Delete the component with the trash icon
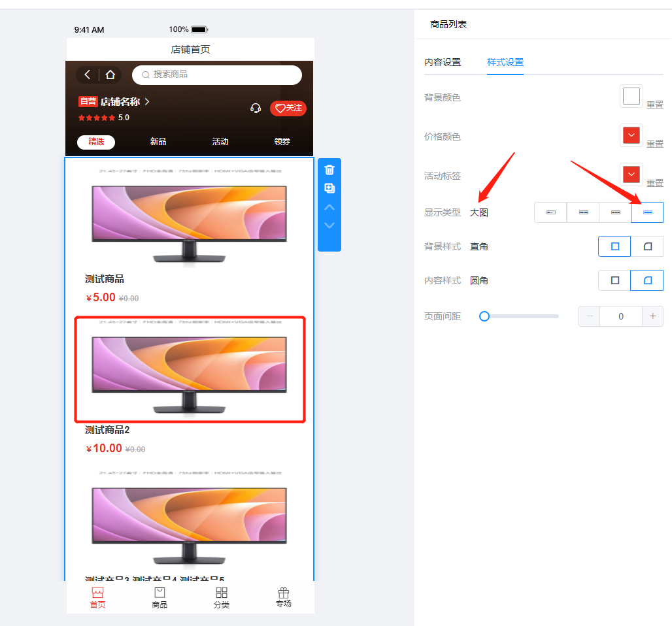Image resolution: width=672 pixels, height=626 pixels. (329, 170)
